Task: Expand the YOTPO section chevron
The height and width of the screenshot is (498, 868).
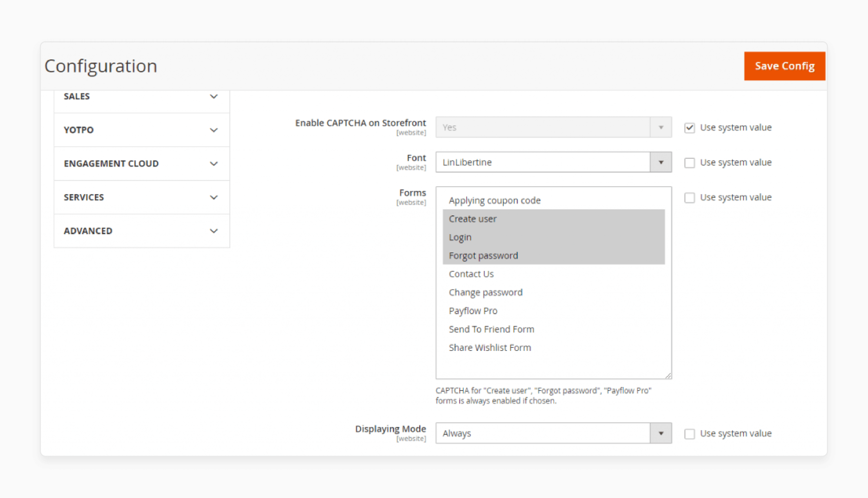Action: [x=214, y=130]
